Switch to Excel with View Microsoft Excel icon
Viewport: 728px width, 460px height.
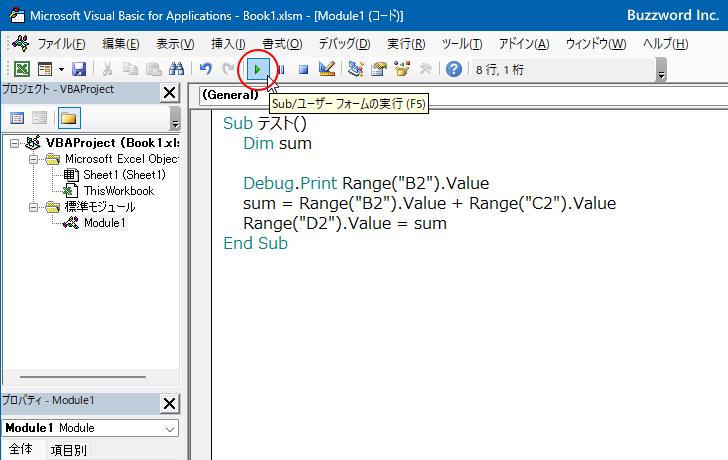tap(22, 69)
